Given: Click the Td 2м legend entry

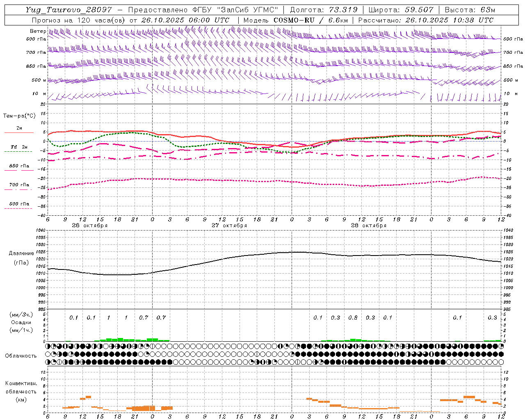Looking at the screenshot, I should (19, 147).
